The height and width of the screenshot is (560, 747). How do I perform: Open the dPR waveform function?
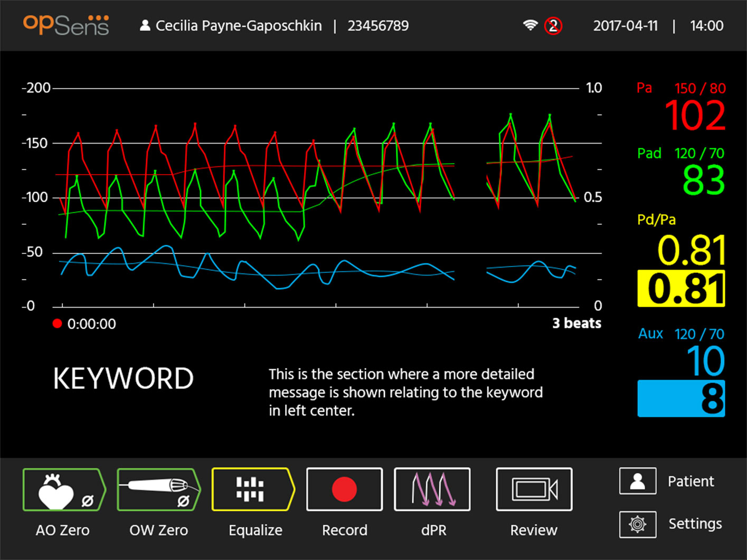click(432, 489)
